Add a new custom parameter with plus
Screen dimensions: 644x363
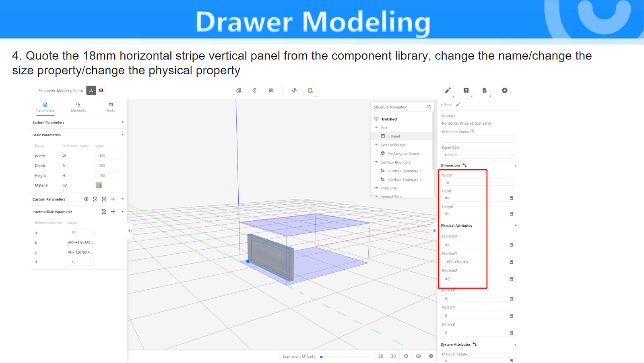(x=113, y=199)
